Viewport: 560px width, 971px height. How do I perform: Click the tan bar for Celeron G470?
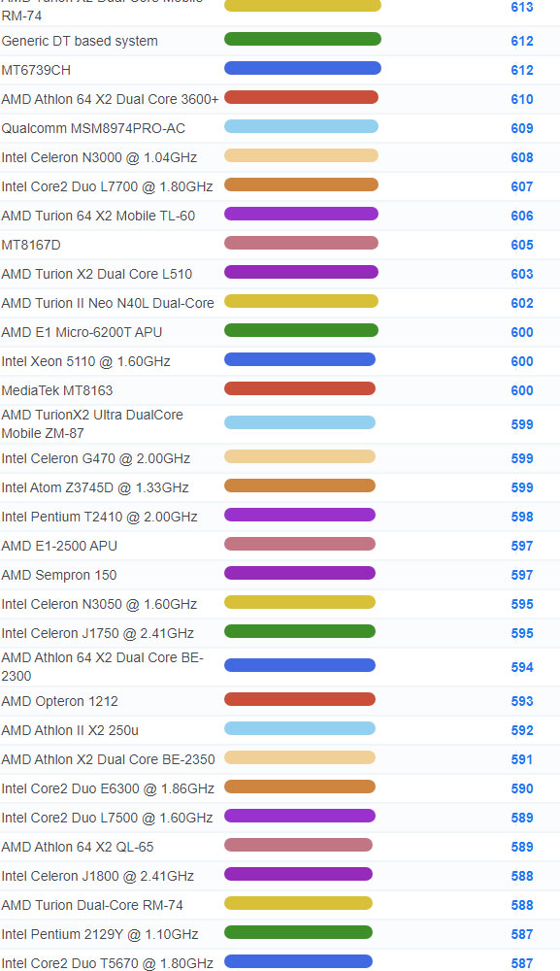coord(300,456)
